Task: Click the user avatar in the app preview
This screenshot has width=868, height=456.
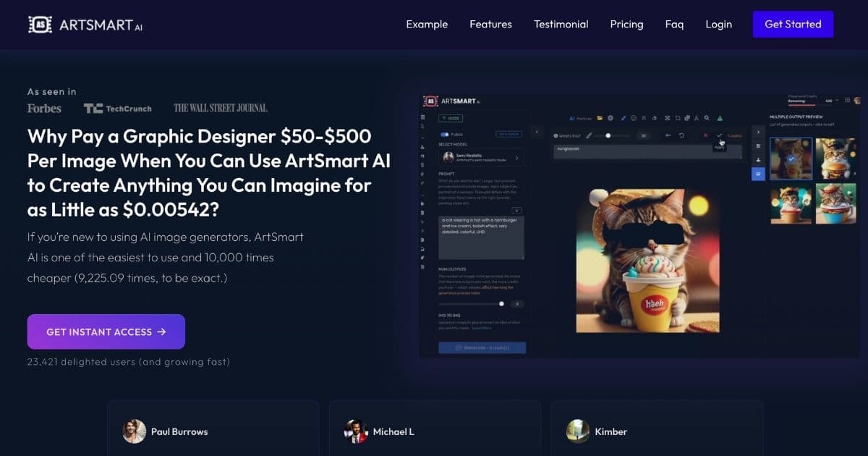Action: click(858, 101)
